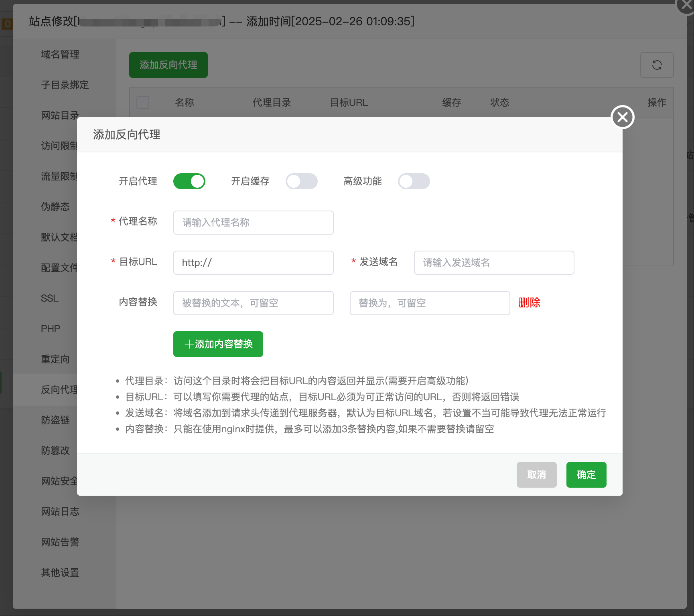Click the 被替换的文本 input field

tap(254, 303)
